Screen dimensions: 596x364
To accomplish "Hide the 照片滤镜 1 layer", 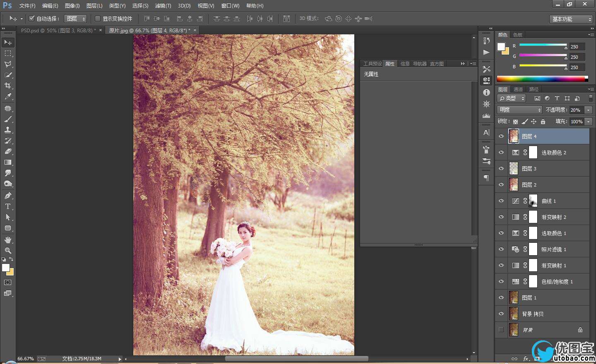I will [x=501, y=249].
